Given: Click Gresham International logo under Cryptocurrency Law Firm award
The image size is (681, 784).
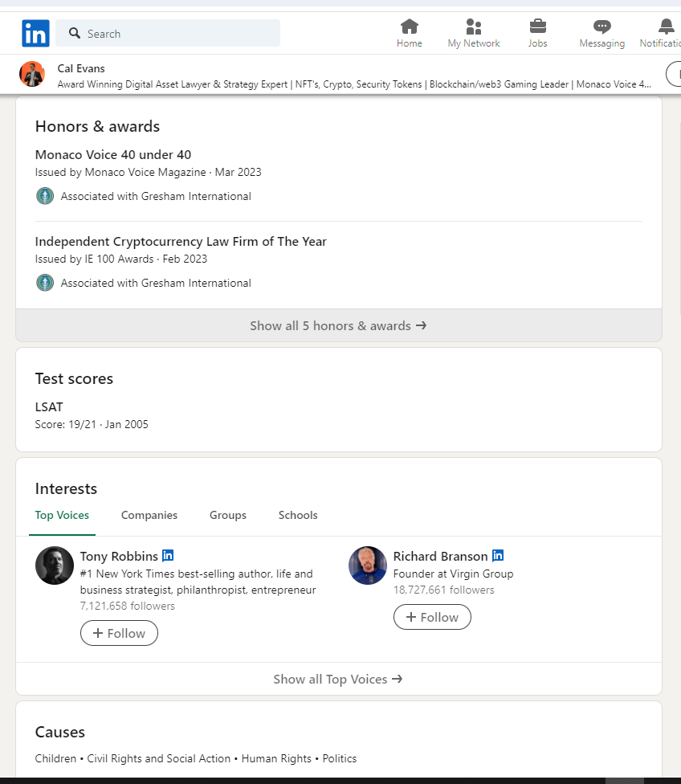Looking at the screenshot, I should (x=45, y=283).
